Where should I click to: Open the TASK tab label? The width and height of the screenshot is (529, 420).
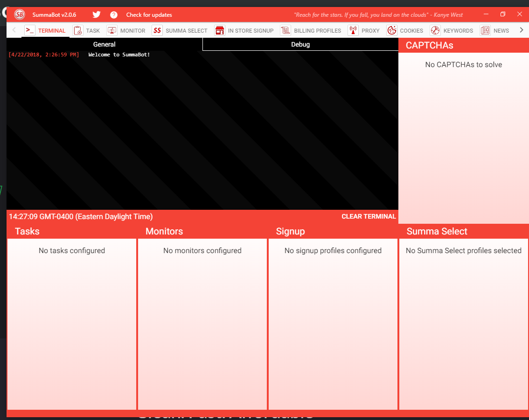click(93, 31)
